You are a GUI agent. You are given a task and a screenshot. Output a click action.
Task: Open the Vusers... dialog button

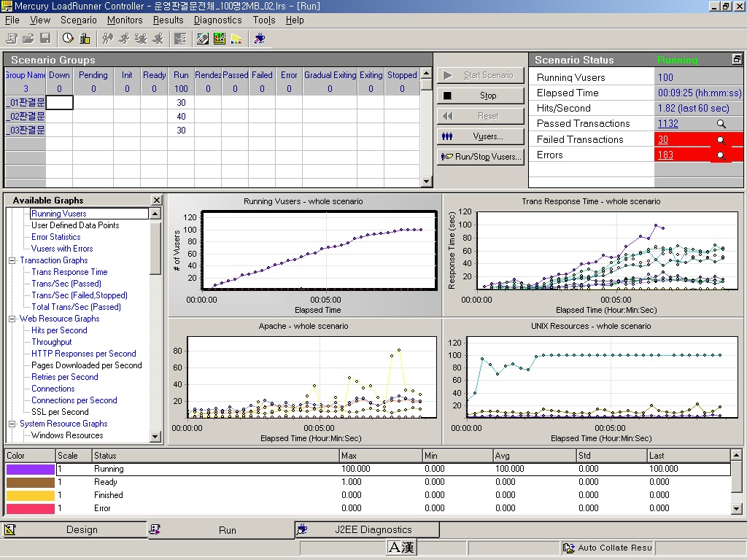pos(480,136)
